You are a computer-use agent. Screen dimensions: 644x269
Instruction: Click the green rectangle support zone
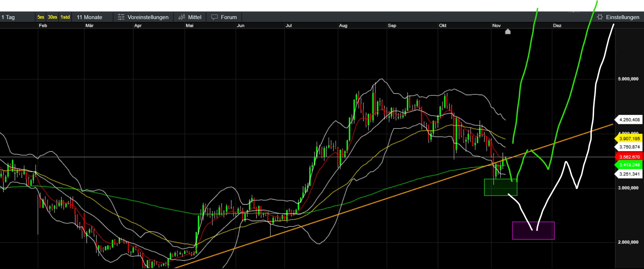click(500, 187)
